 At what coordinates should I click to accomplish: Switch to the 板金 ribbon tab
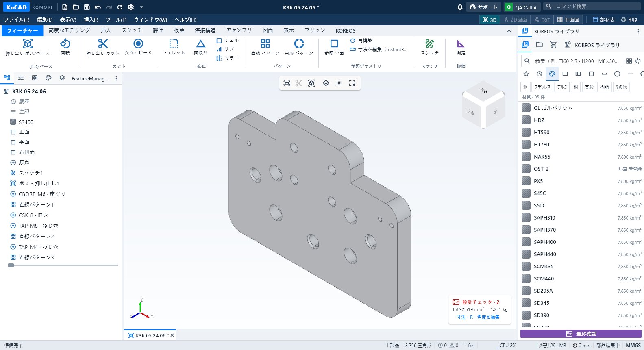coord(179,30)
